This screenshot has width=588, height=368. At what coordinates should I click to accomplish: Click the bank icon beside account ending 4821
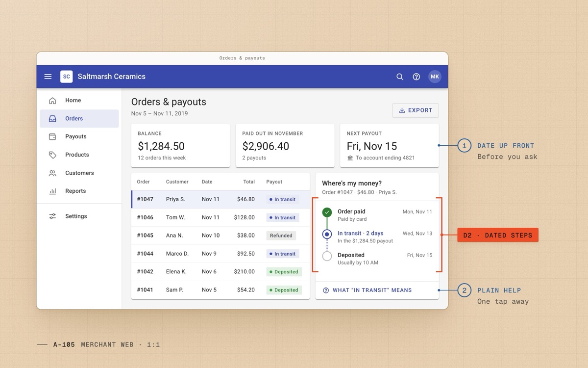pos(350,158)
